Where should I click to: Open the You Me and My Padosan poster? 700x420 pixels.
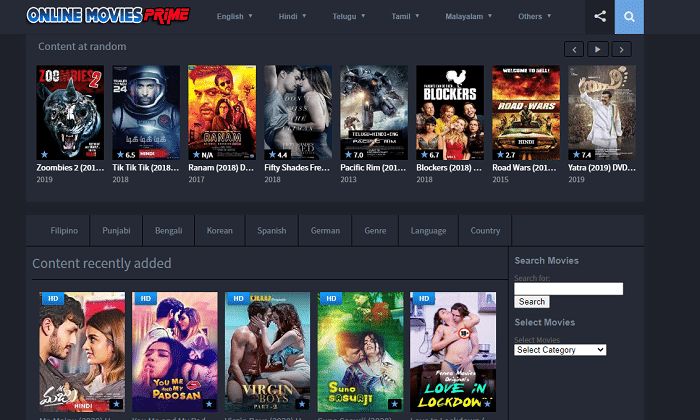(x=175, y=352)
